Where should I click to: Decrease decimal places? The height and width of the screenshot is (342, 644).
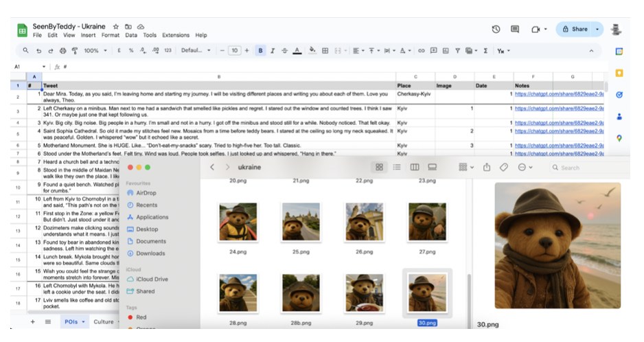click(x=143, y=51)
